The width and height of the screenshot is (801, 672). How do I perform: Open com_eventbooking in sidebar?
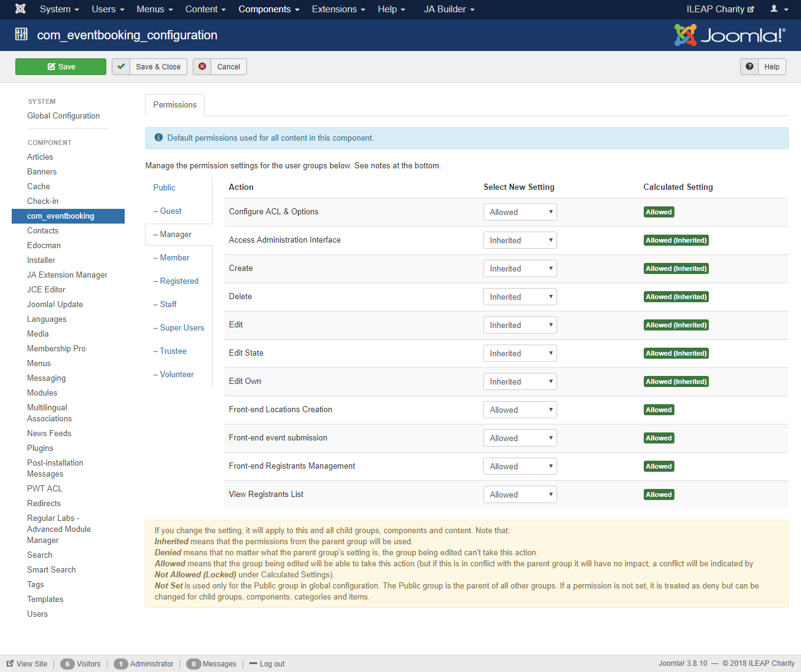68,216
